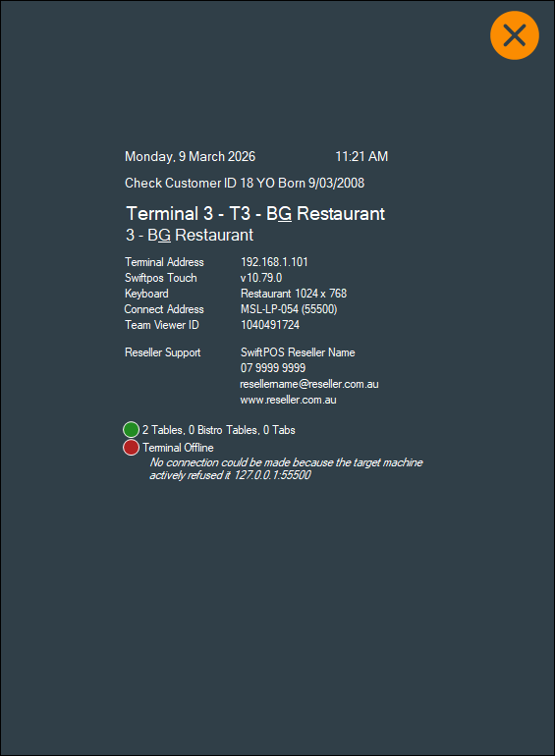The width and height of the screenshot is (555, 756).
Task: Click 'SwiftPOS Reseller Name' text
Action: [x=298, y=352]
